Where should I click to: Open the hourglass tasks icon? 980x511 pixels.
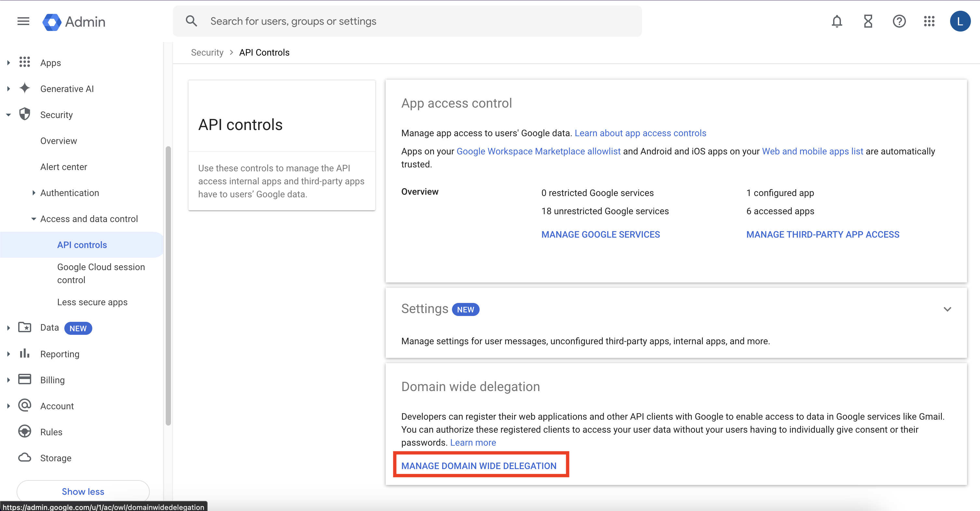868,21
